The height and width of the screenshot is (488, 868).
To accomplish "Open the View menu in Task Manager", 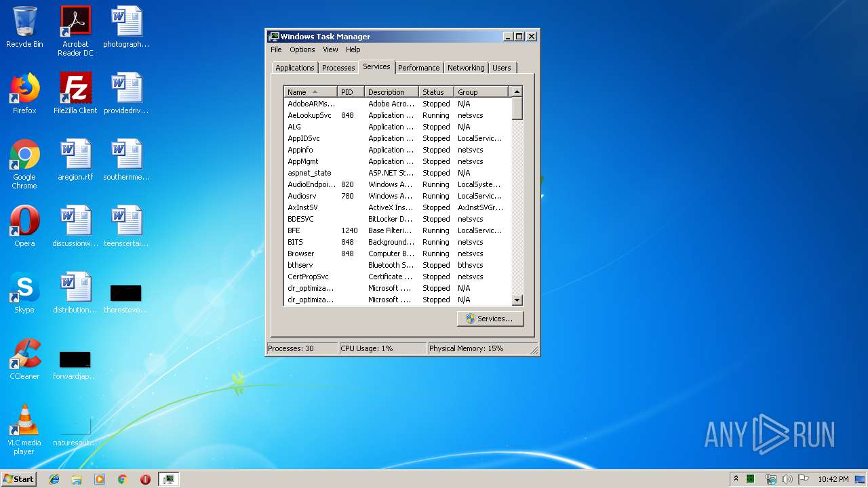I will point(330,49).
